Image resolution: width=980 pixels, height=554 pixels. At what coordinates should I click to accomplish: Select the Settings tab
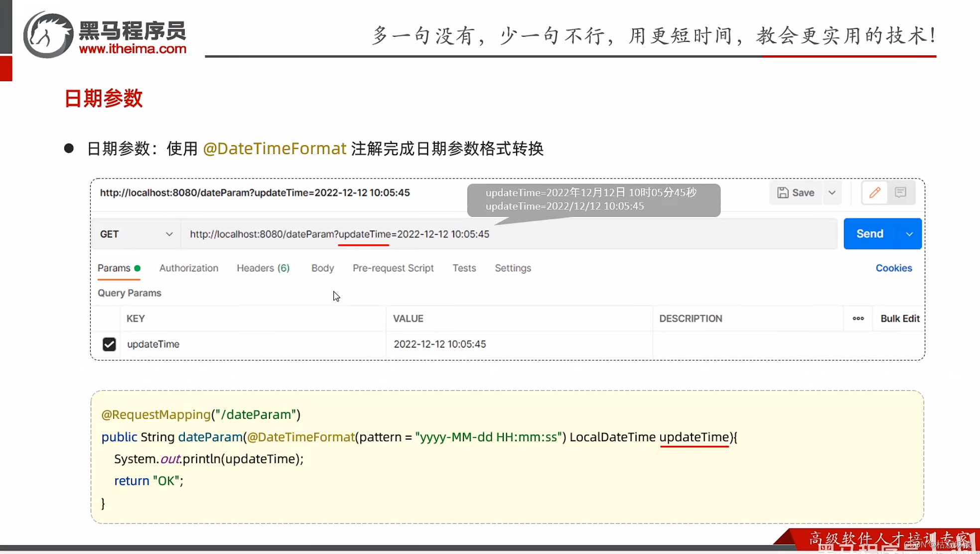(513, 268)
